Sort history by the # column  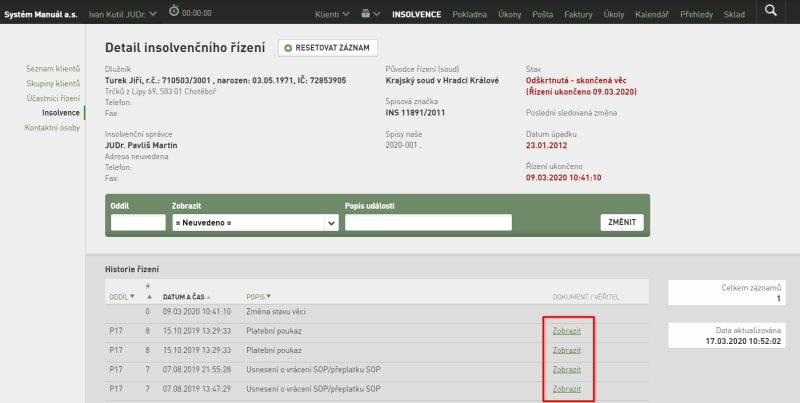click(x=149, y=291)
